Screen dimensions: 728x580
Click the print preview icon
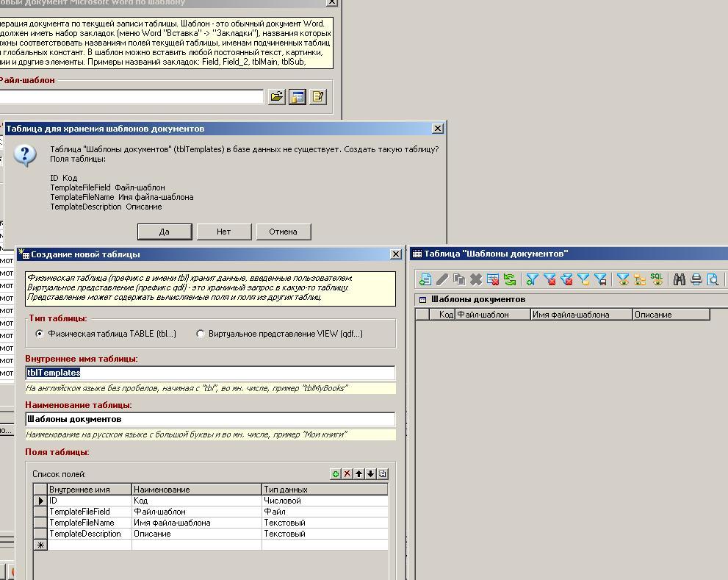click(x=713, y=279)
